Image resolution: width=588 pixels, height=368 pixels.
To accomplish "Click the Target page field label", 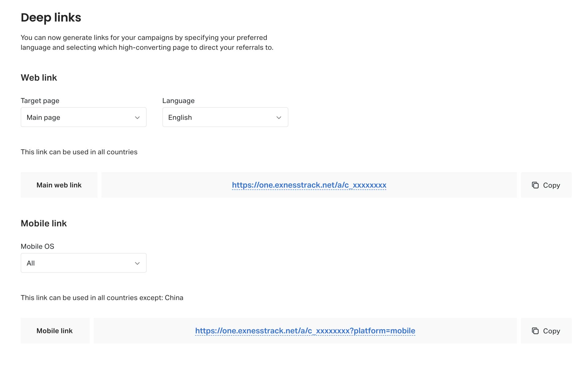I will pyautogui.click(x=40, y=101).
